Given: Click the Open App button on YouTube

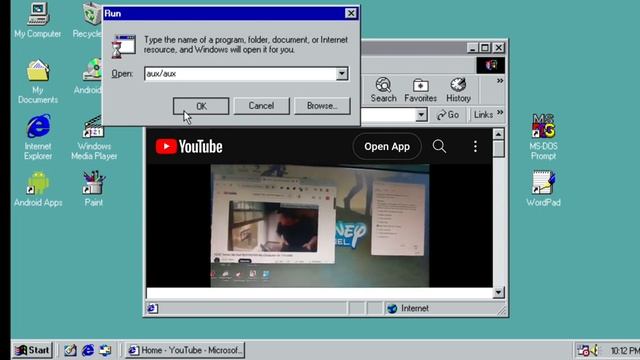Looking at the screenshot, I should [x=387, y=147].
